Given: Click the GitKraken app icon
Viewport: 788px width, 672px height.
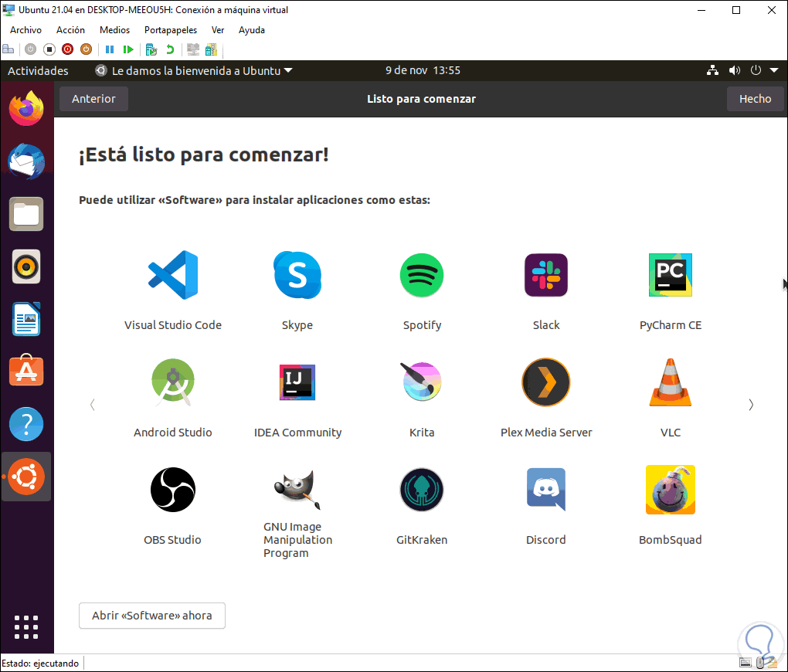Looking at the screenshot, I should tap(422, 490).
